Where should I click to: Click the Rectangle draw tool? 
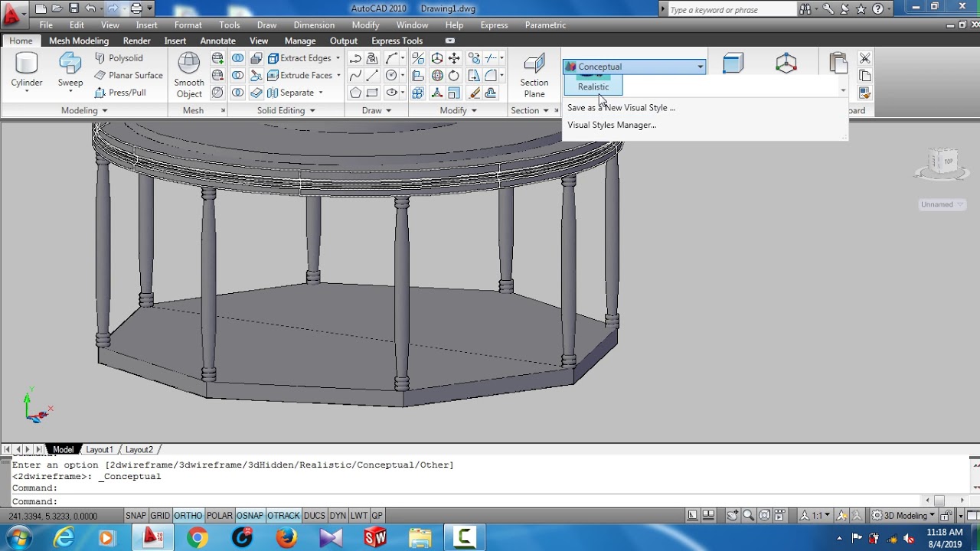372,93
